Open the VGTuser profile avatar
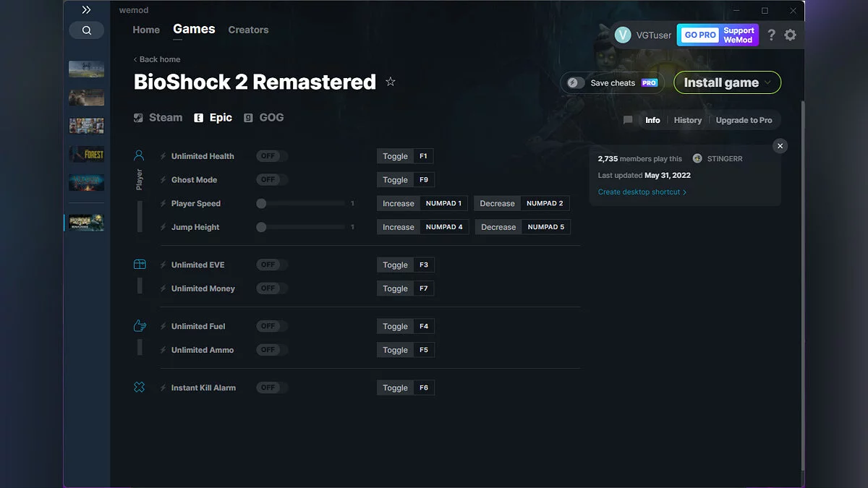This screenshot has width=868, height=488. [x=623, y=35]
